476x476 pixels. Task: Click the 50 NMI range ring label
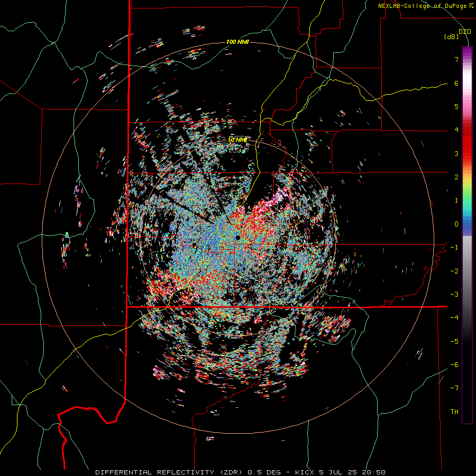tap(237, 140)
